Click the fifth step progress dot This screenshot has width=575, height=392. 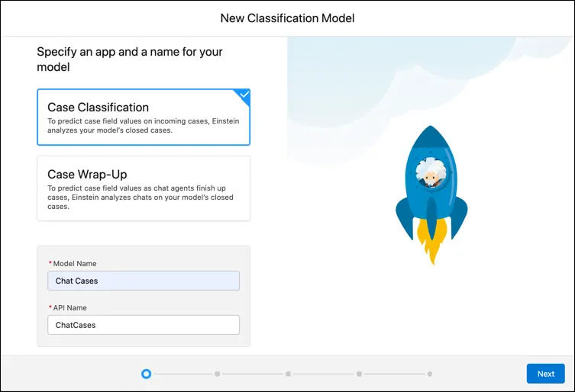coord(430,374)
